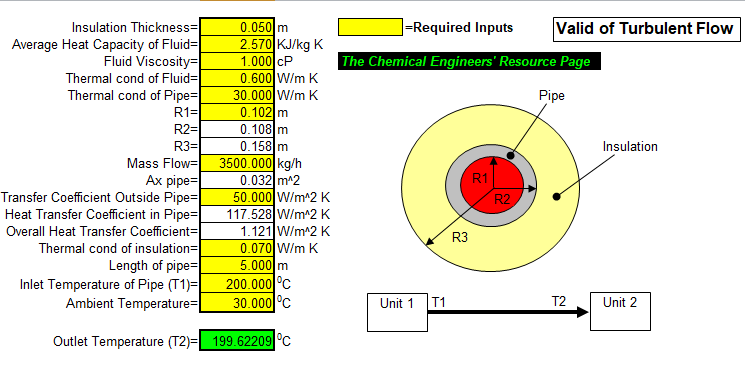Click the Length of pipe= label
The width and height of the screenshot is (745, 378).
[x=153, y=266]
